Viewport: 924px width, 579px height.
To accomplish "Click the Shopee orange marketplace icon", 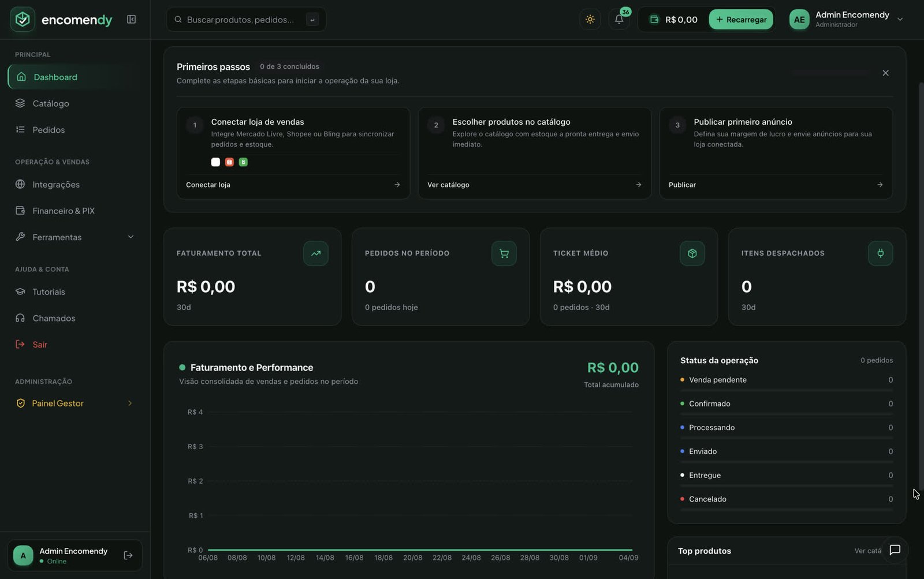I will pyautogui.click(x=229, y=162).
